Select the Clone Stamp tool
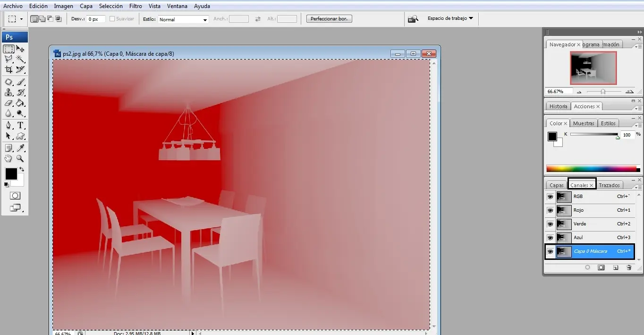This screenshot has height=335, width=644. tap(8, 93)
